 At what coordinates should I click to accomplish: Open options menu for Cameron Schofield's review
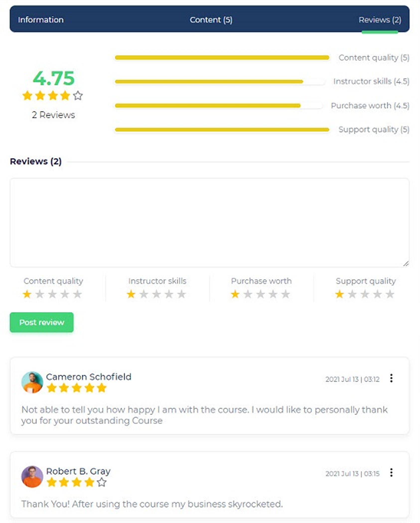[391, 378]
